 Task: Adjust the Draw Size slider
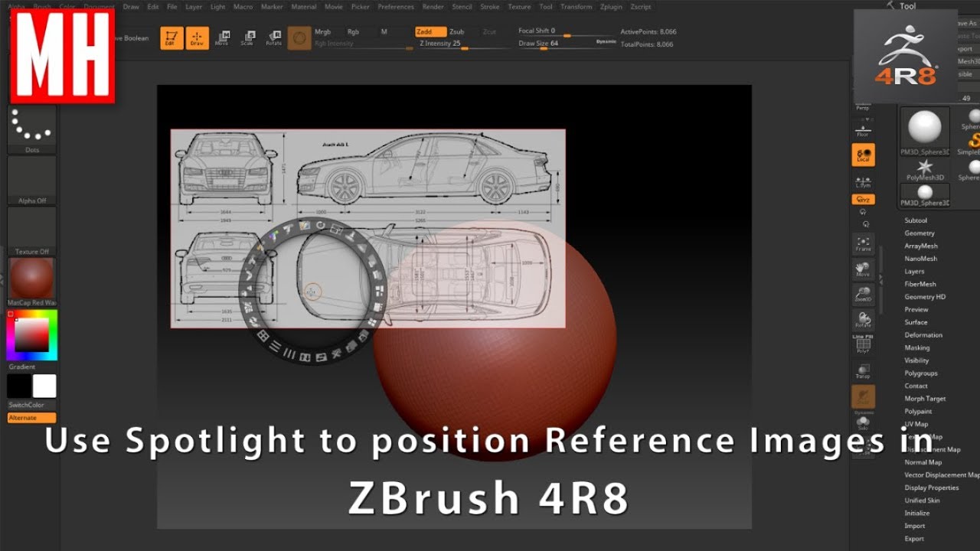click(x=565, y=44)
